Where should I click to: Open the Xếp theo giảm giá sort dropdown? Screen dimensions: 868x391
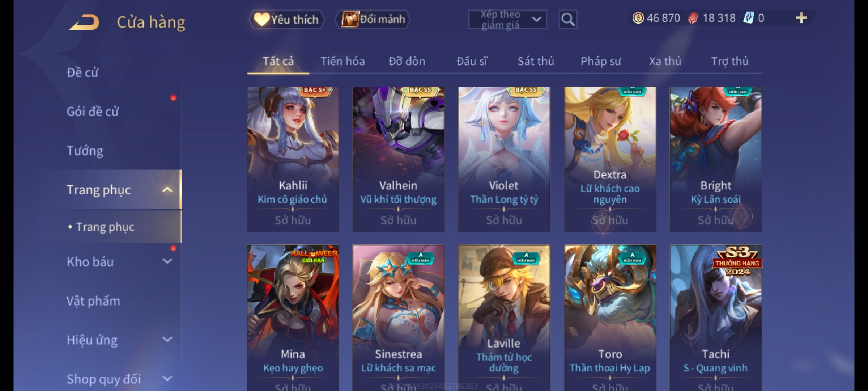coord(507,20)
